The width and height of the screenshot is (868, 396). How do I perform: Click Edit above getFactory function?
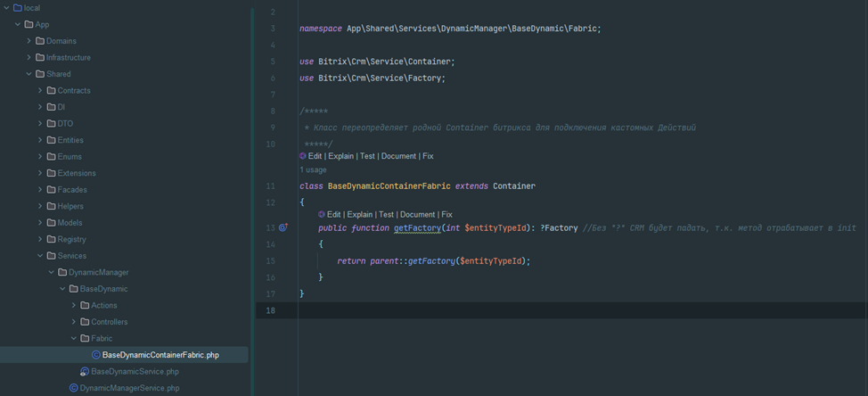click(x=334, y=214)
